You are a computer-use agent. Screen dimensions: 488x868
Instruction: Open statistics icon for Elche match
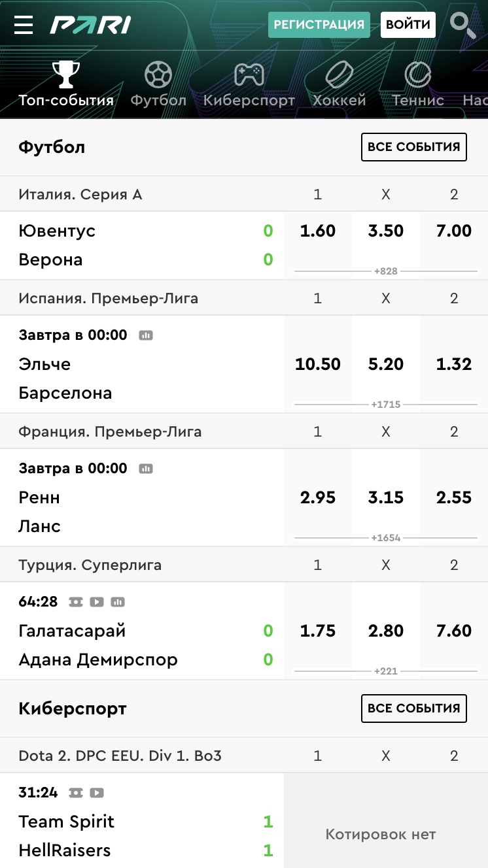[x=146, y=335]
